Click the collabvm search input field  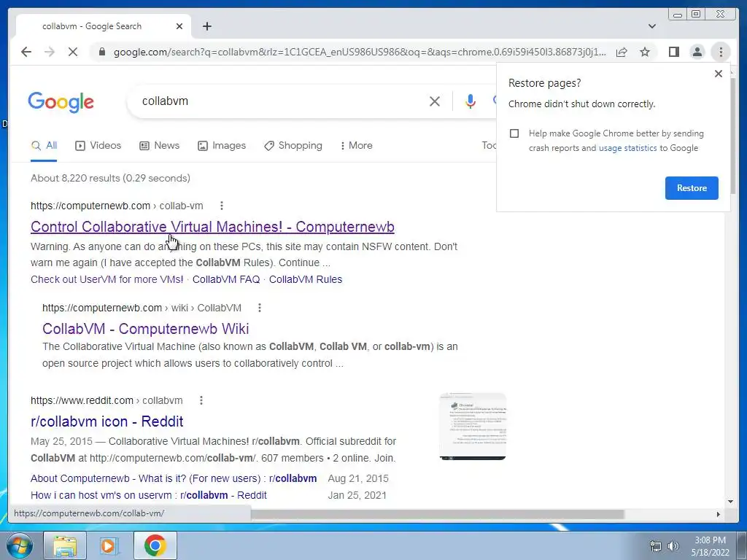tap(281, 101)
